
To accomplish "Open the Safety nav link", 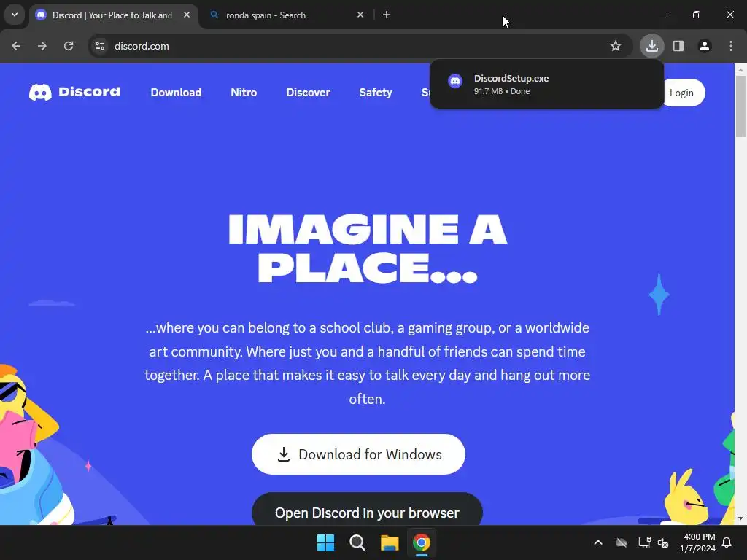I will click(376, 93).
